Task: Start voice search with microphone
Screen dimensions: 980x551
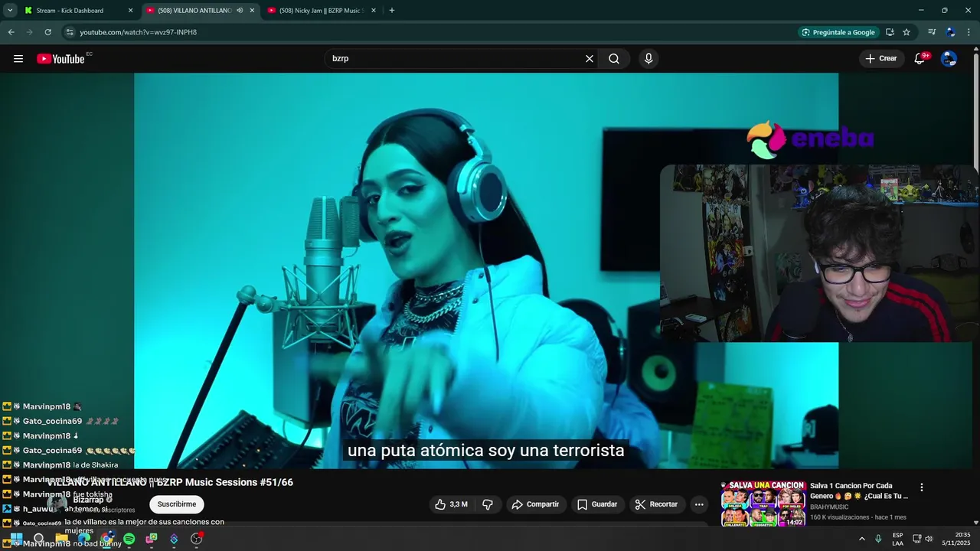Action: [x=648, y=59]
